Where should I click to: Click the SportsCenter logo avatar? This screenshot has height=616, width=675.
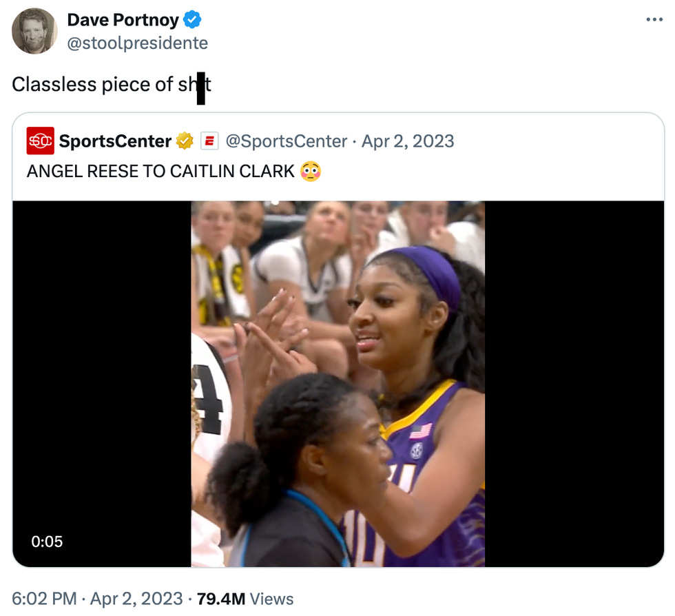pos(40,141)
